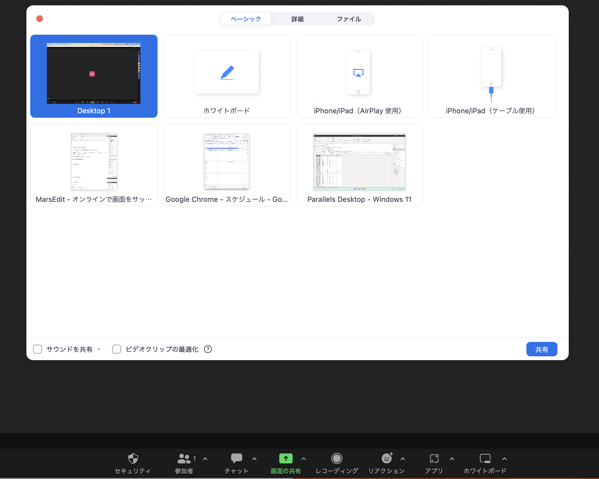Expand the share sound options arrow

pyautogui.click(x=99, y=349)
